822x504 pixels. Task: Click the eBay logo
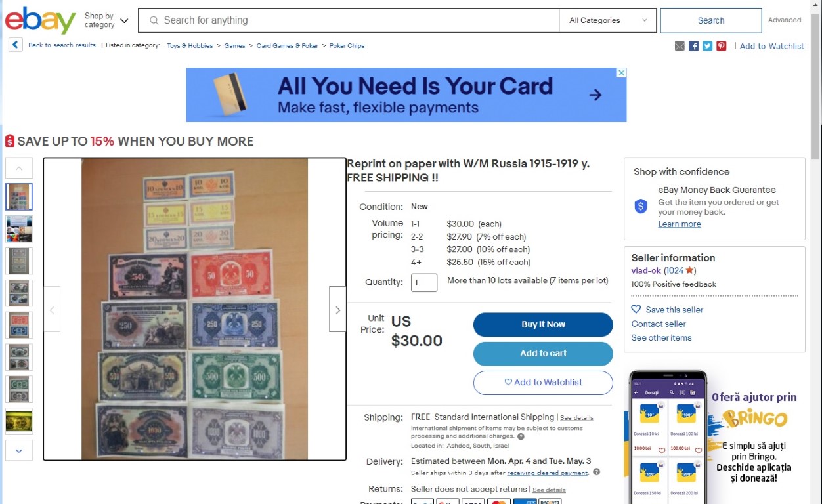click(41, 20)
